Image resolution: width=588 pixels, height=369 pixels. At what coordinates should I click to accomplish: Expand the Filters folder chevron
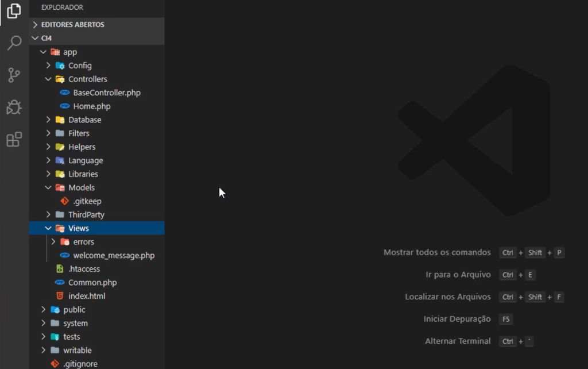[48, 133]
